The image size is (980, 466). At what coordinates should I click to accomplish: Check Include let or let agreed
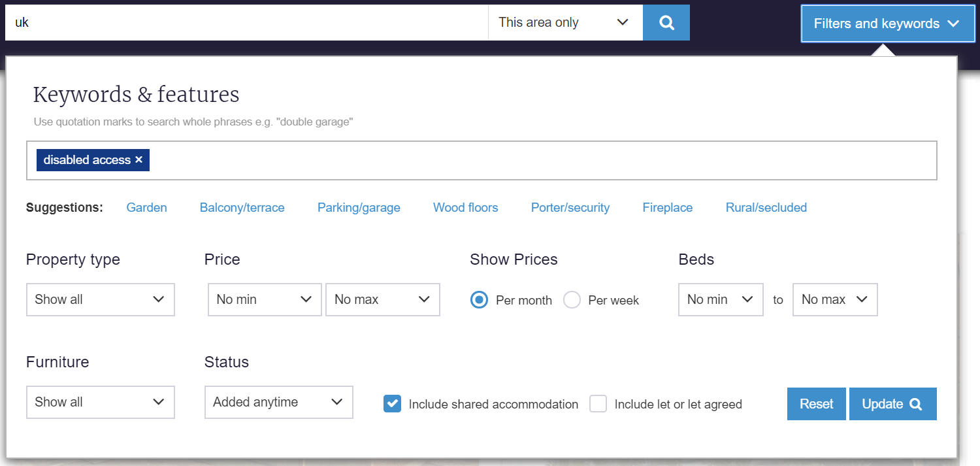coord(598,404)
